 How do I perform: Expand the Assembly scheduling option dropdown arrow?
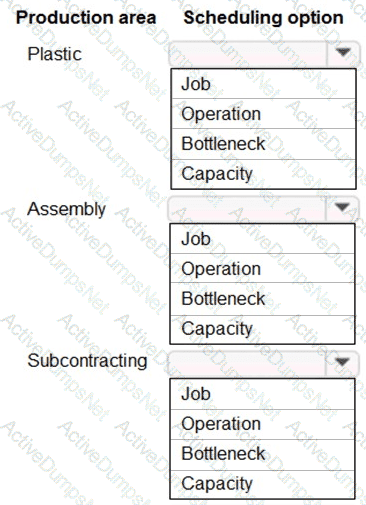click(342, 208)
